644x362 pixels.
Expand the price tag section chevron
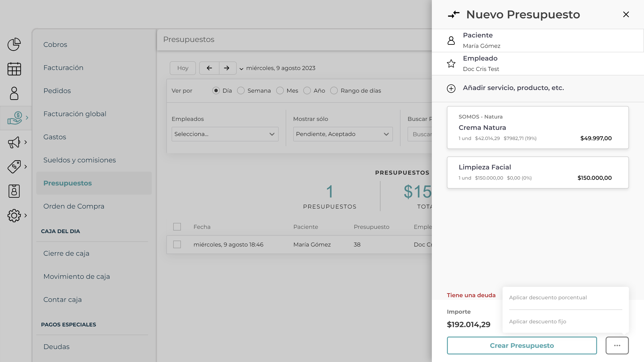pyautogui.click(x=25, y=167)
